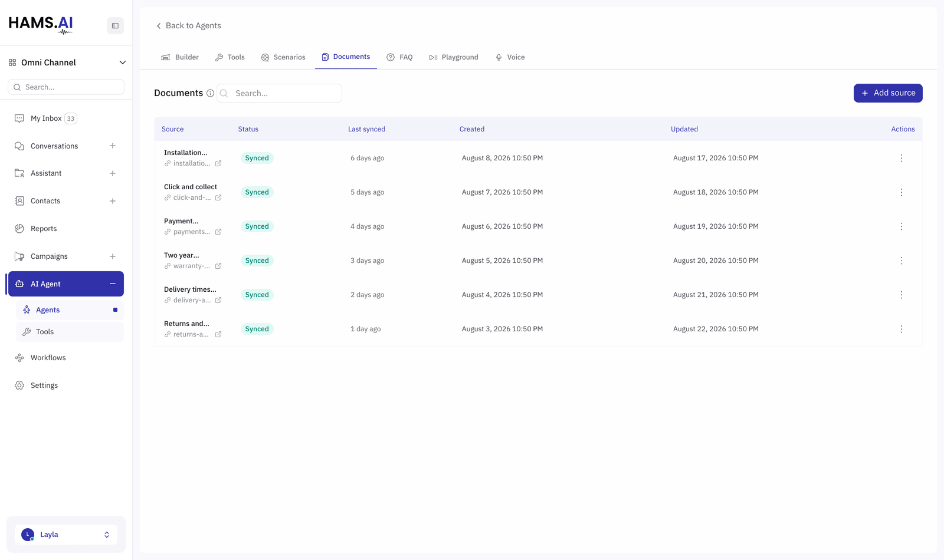Switch to the Scenarios tab

[x=283, y=57]
